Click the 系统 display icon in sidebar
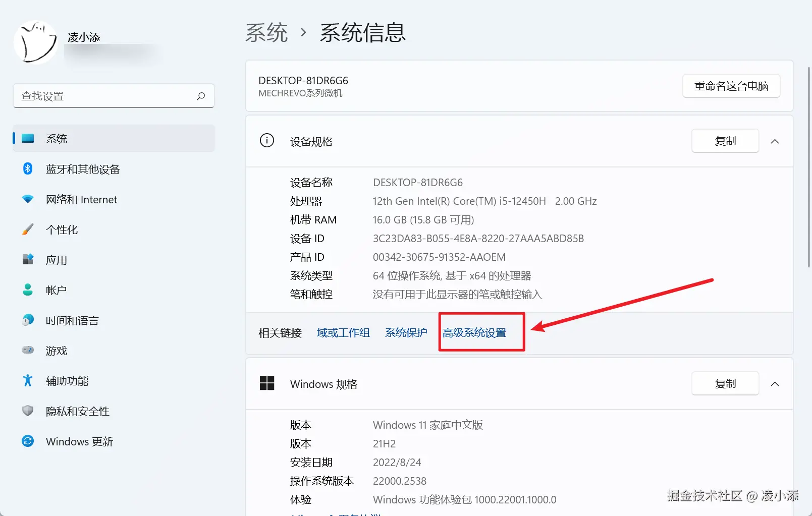 [28, 138]
